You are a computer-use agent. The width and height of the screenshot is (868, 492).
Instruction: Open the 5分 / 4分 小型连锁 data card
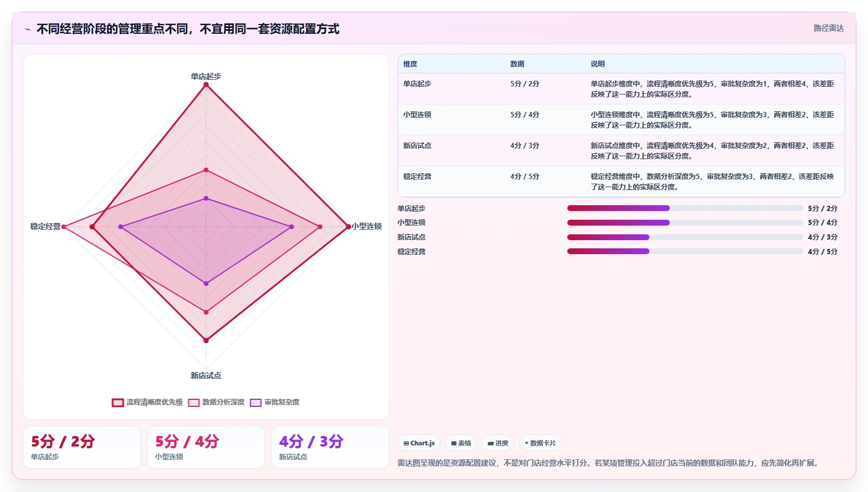206,447
